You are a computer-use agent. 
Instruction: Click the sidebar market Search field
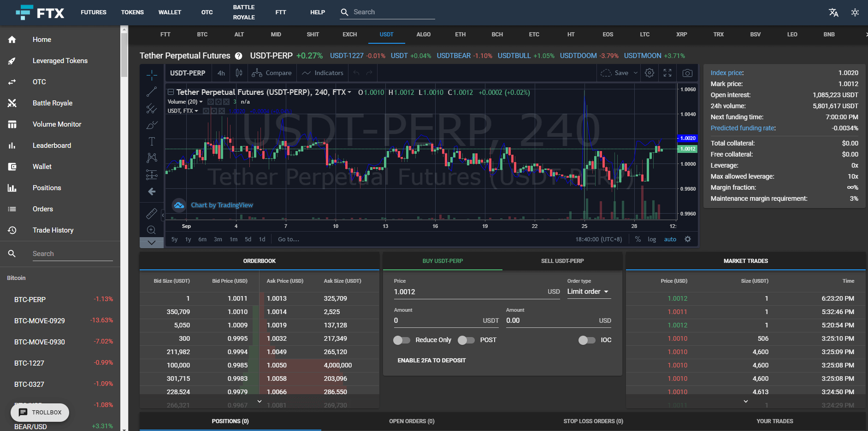click(x=72, y=254)
